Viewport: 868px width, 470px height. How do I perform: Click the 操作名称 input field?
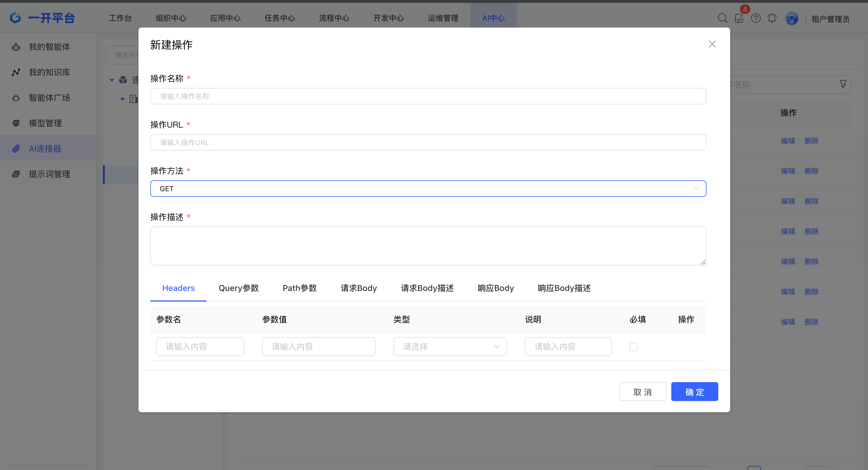(428, 96)
